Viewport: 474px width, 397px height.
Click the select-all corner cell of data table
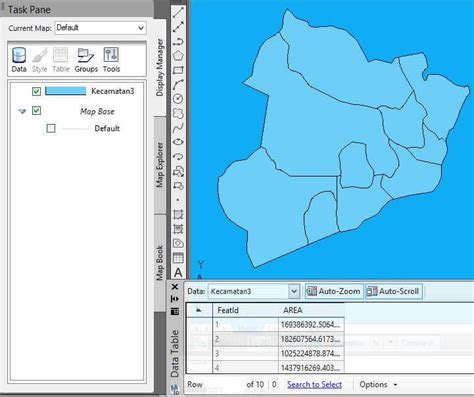pos(199,310)
